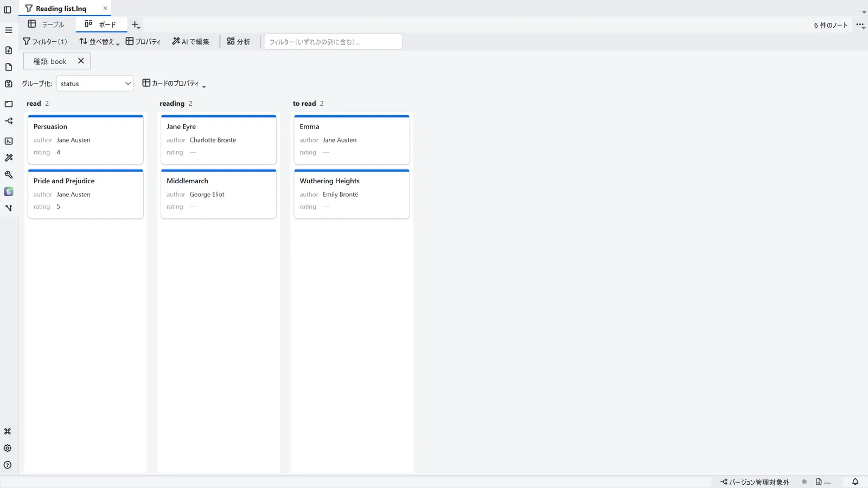Open the Pride and Prejudice card
The image size is (868, 488).
pyautogui.click(x=86, y=194)
